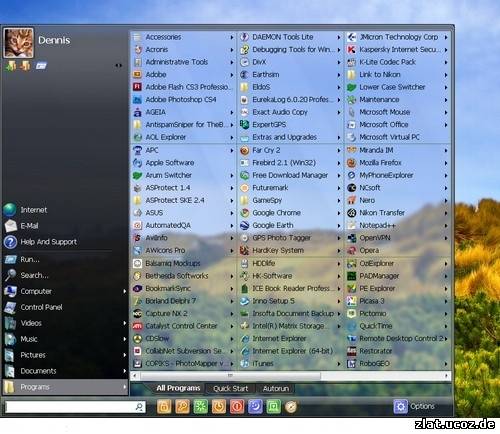The height and width of the screenshot is (434, 500).
Task: Click the green-arrow folder icon under Dennis
Action: (11, 66)
